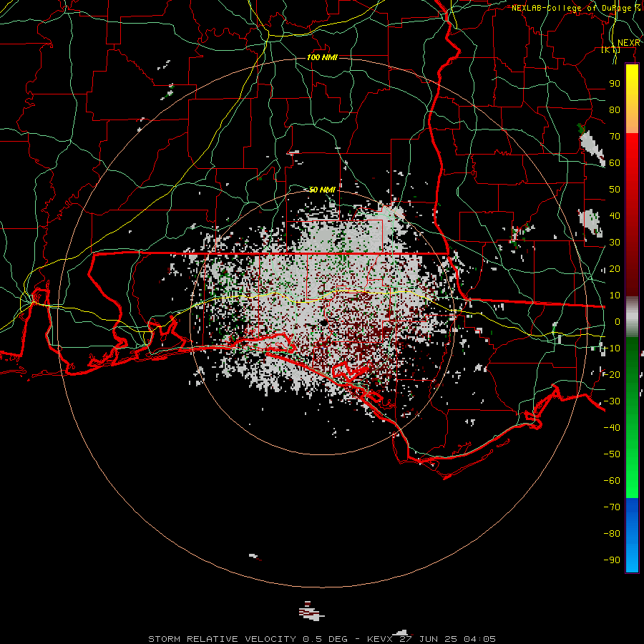Click the -10 scale label

pyautogui.click(x=612, y=348)
